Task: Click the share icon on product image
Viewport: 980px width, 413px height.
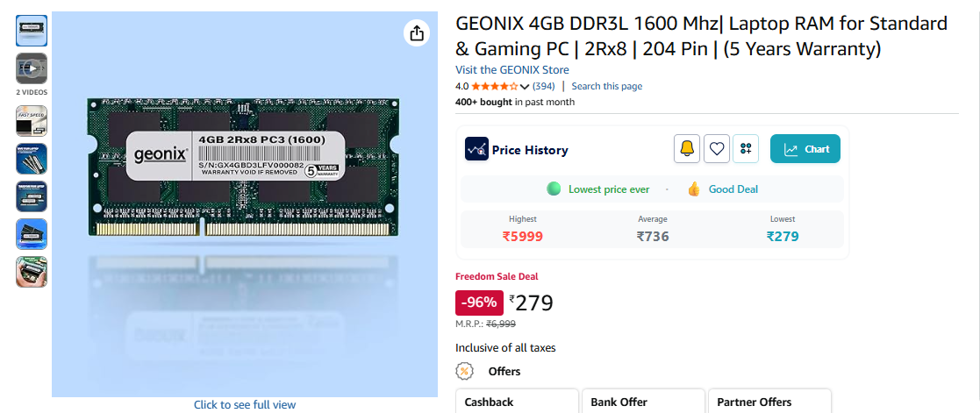Action: click(x=417, y=33)
